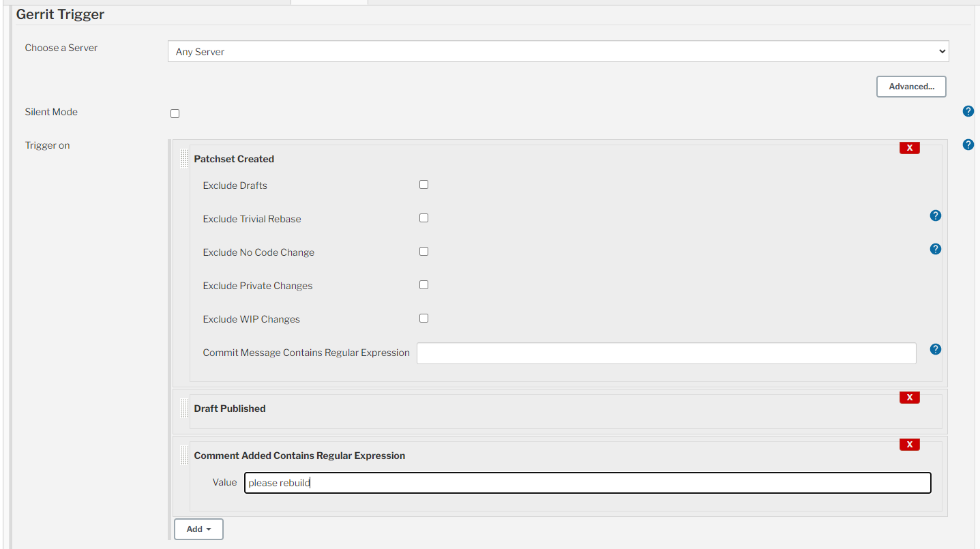Click the Commit Message Contains Regular Expression label

pos(306,353)
